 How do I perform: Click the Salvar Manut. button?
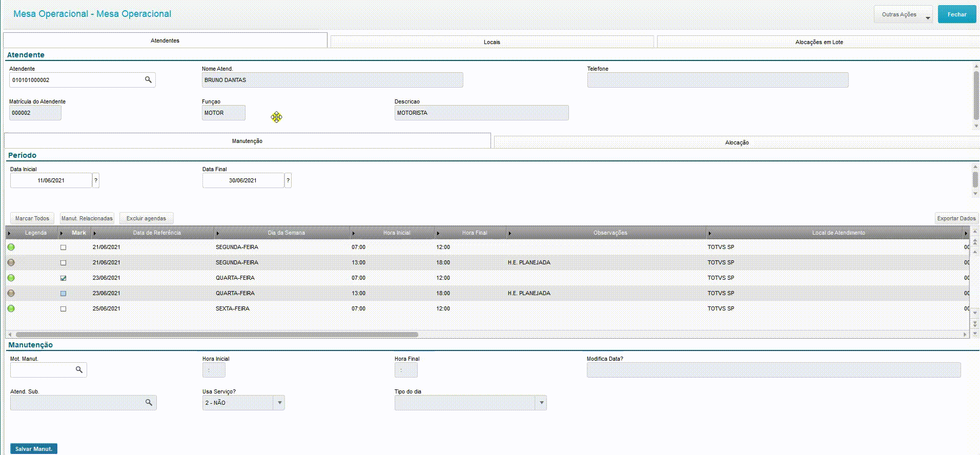(34, 449)
